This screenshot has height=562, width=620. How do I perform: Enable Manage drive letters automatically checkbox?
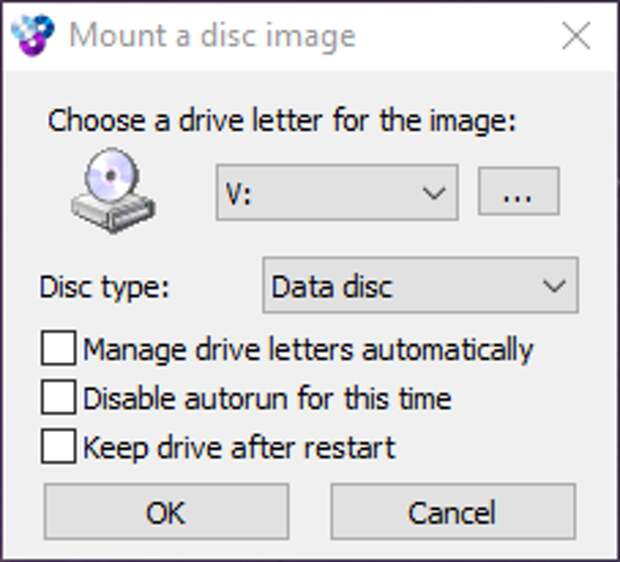coord(59,348)
